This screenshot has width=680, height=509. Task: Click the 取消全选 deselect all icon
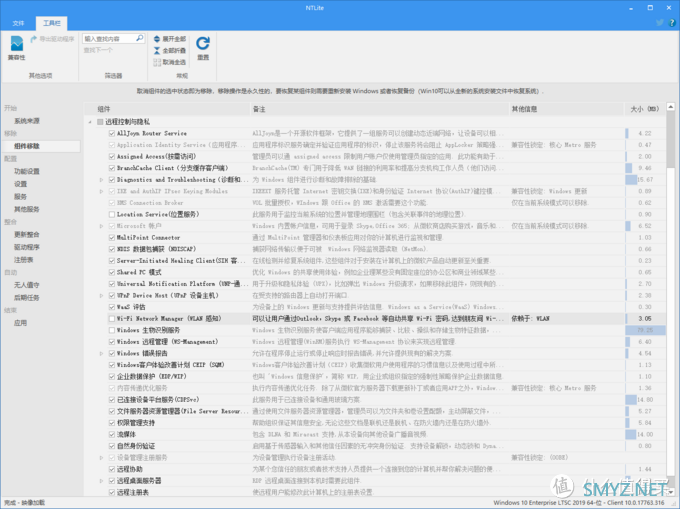tap(157, 62)
